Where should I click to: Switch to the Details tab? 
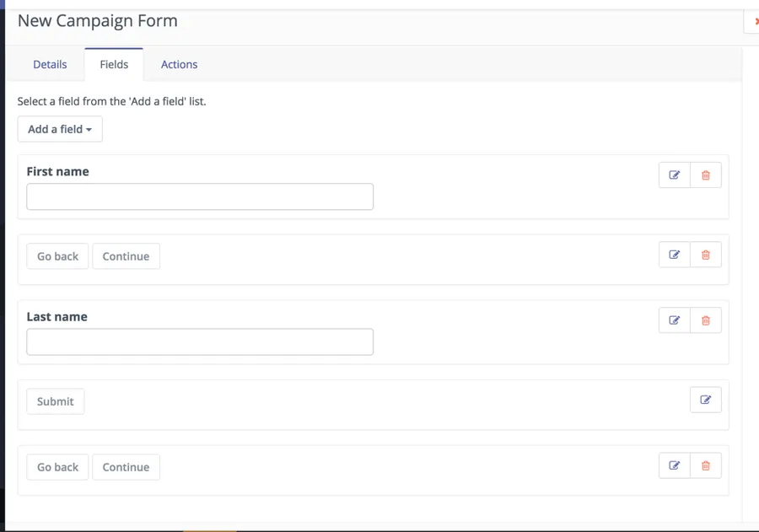pyautogui.click(x=50, y=64)
